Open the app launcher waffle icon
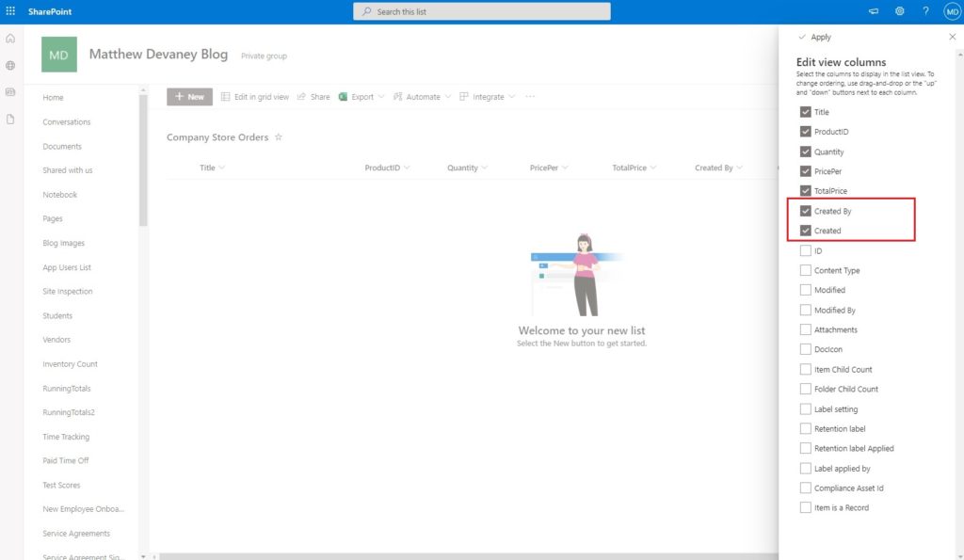Screen dimensions: 964x560 [10, 10]
